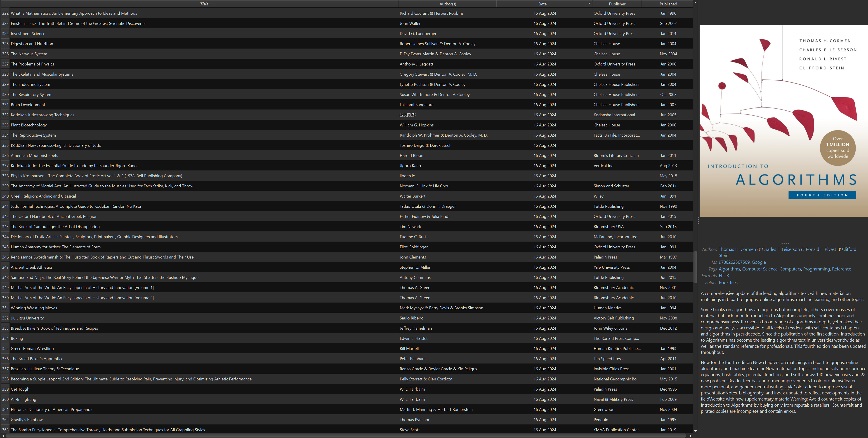The width and height of the screenshot is (868, 438).
Task: Open the Thomas H. Cormen author link
Action: pos(737,249)
